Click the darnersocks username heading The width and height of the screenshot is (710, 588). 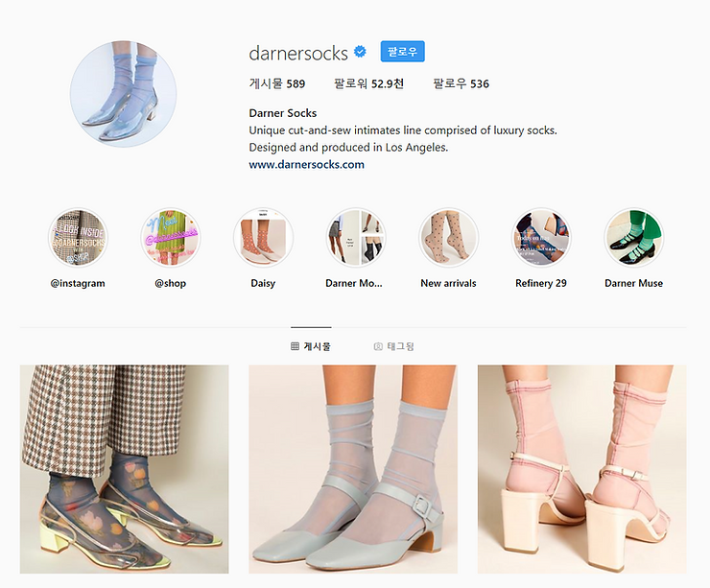coord(298,53)
